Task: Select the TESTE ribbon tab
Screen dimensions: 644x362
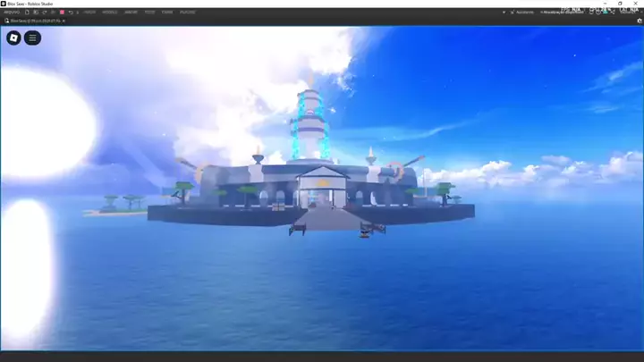Action: (x=149, y=13)
